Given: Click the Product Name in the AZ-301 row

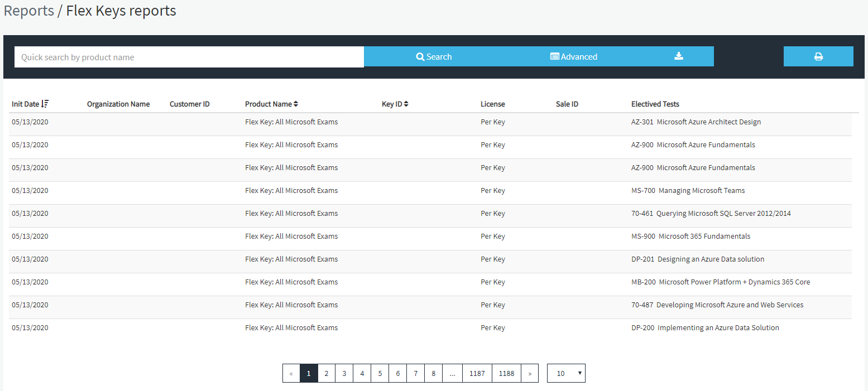Looking at the screenshot, I should point(291,122).
